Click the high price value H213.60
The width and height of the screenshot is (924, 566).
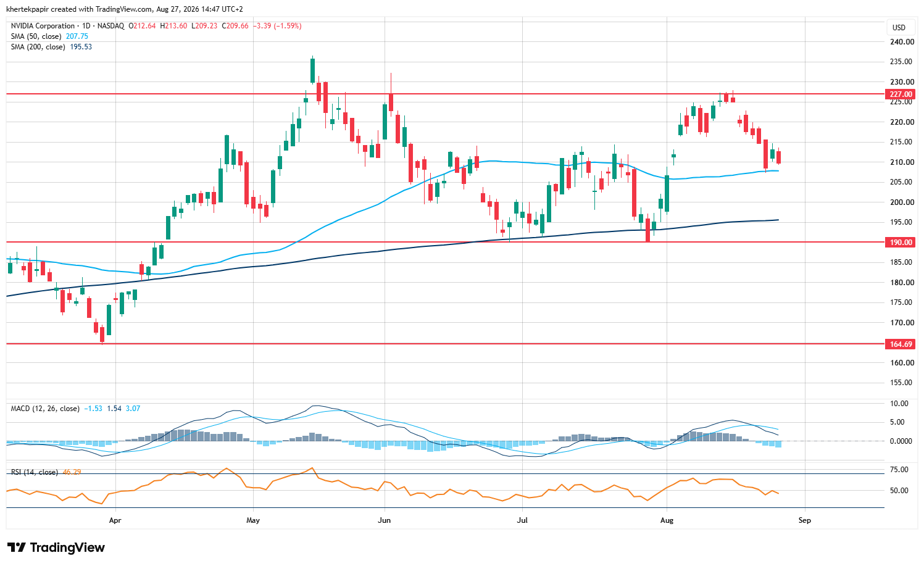pyautogui.click(x=173, y=26)
